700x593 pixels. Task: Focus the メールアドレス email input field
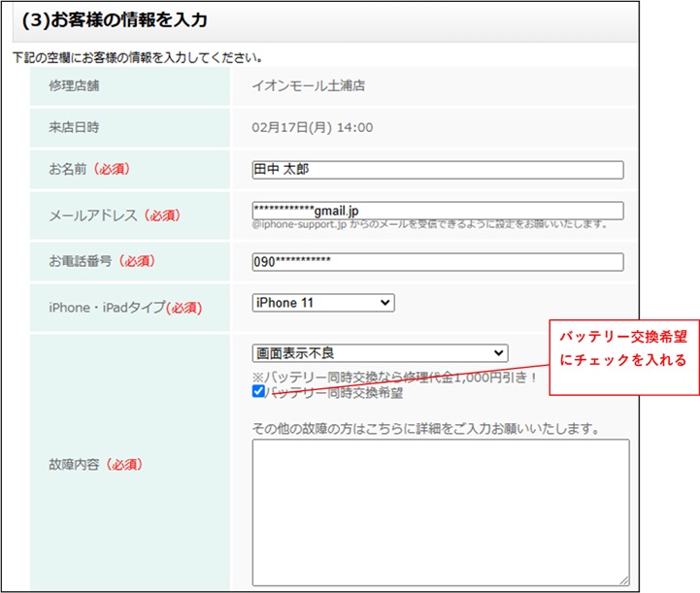[437, 211]
